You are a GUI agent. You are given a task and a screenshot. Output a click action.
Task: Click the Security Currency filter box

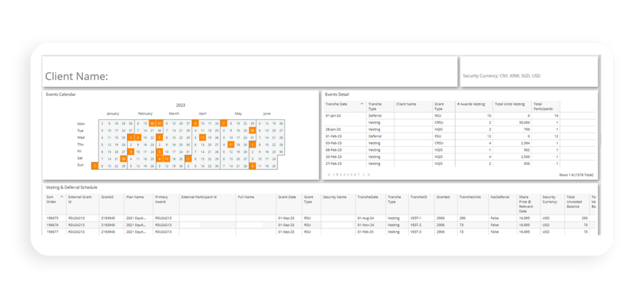pos(529,72)
